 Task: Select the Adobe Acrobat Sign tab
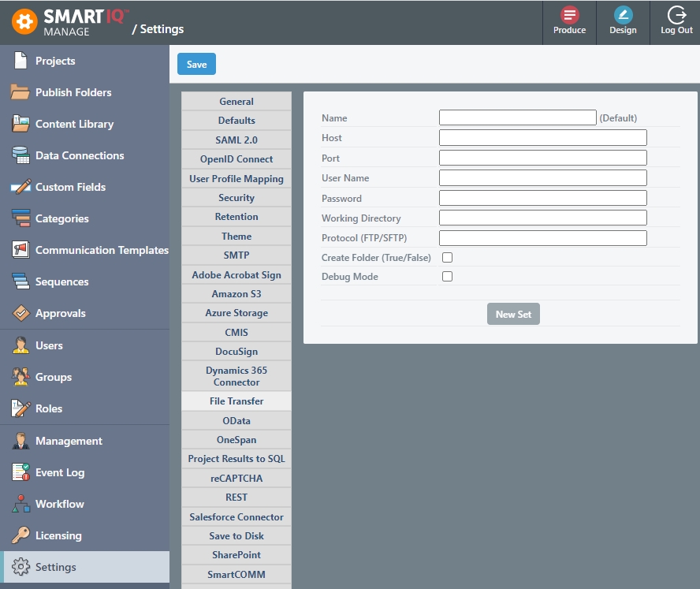(236, 274)
